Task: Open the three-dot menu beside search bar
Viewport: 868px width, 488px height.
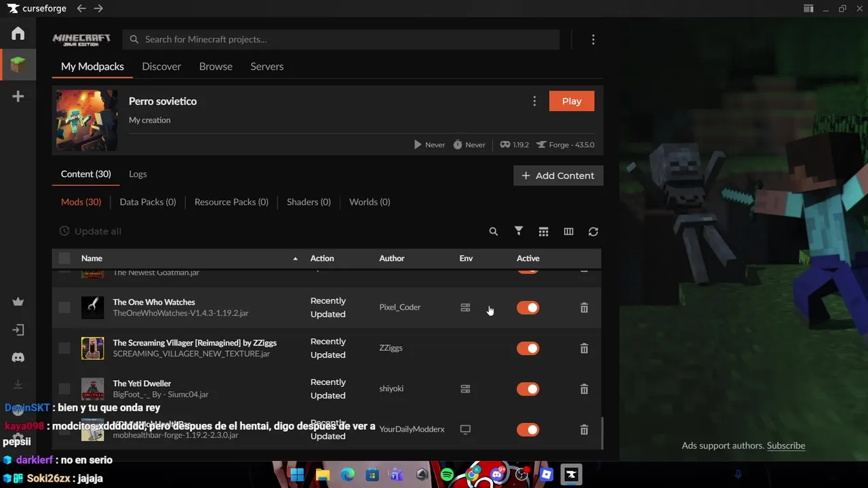Action: [x=593, y=39]
